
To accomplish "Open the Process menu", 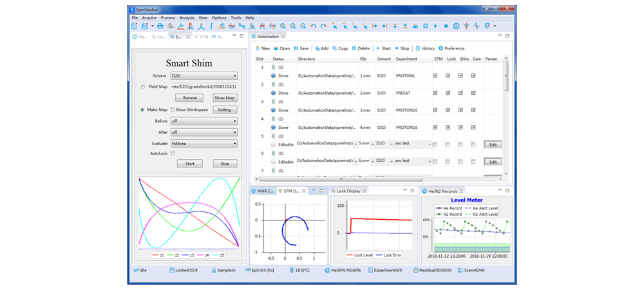I will 167,17.
